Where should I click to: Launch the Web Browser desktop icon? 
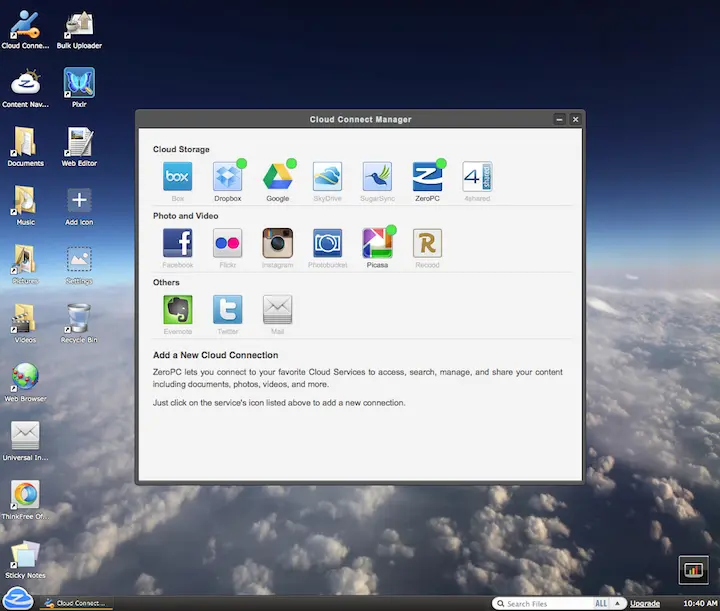(25, 382)
